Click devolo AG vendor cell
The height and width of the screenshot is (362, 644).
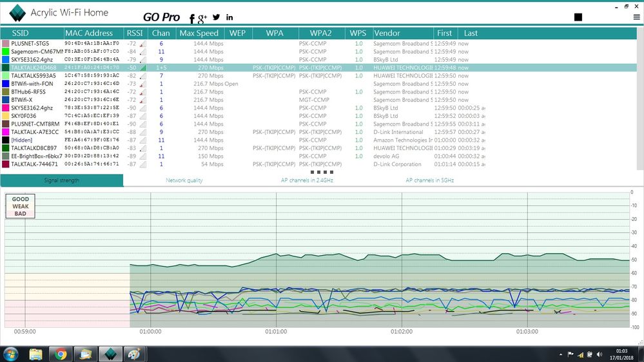pos(386,156)
